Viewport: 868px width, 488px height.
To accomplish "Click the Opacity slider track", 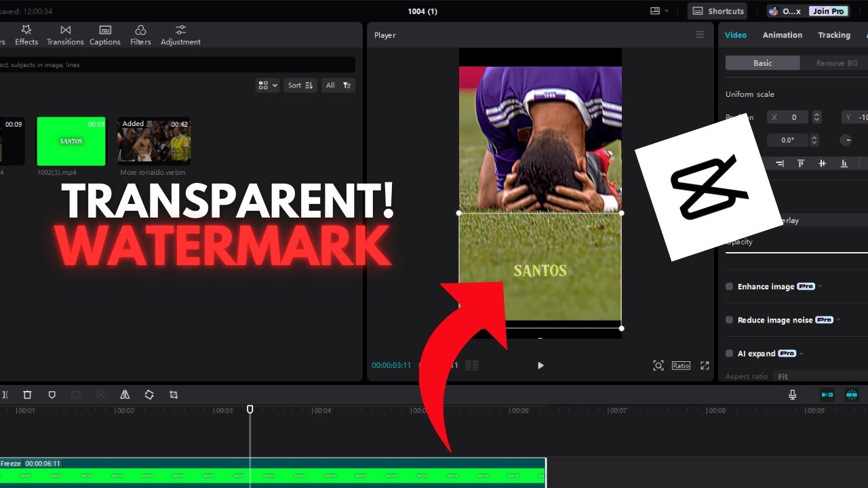I will pos(797,253).
